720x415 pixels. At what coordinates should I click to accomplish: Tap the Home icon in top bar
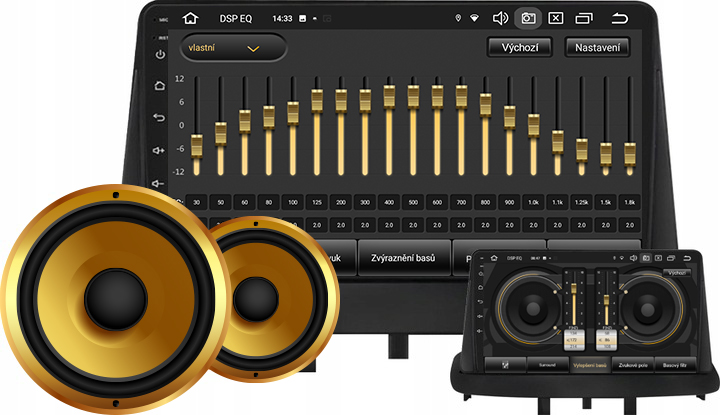[191, 18]
